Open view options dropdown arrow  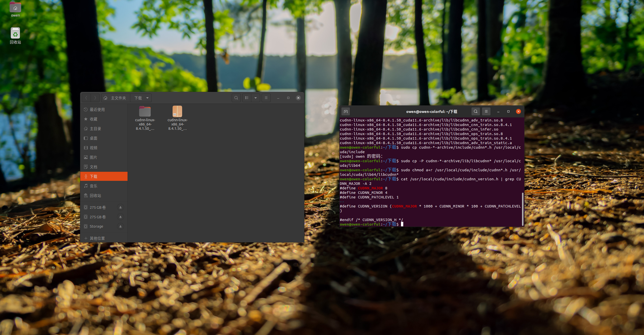pos(256,98)
